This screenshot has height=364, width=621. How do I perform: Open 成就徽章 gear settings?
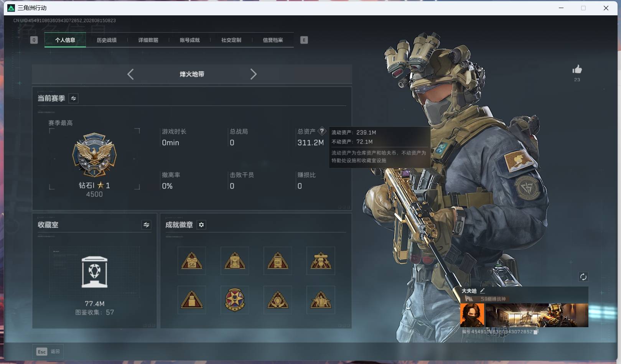click(201, 225)
